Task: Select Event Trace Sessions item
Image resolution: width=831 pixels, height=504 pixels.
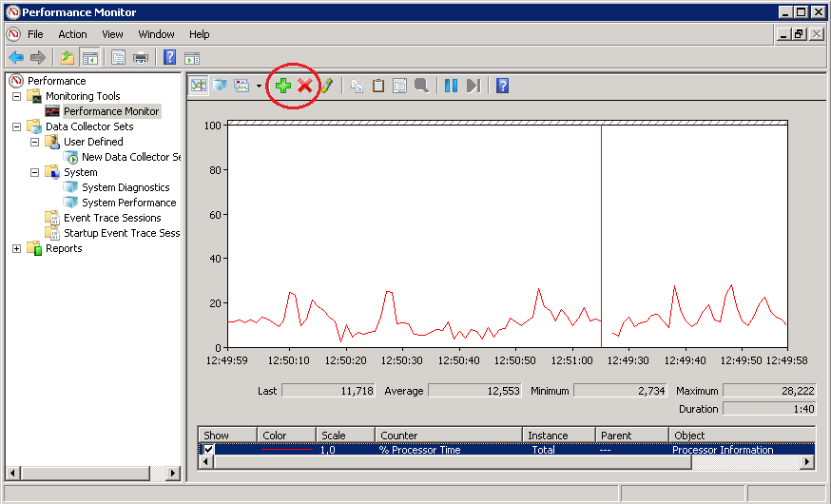Action: [112, 218]
